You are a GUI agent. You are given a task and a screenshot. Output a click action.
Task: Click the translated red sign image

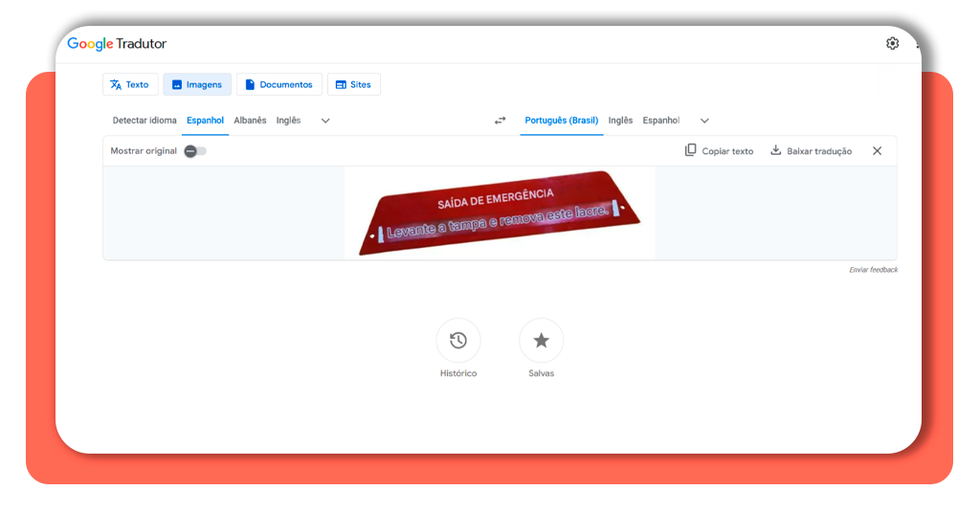click(500, 212)
